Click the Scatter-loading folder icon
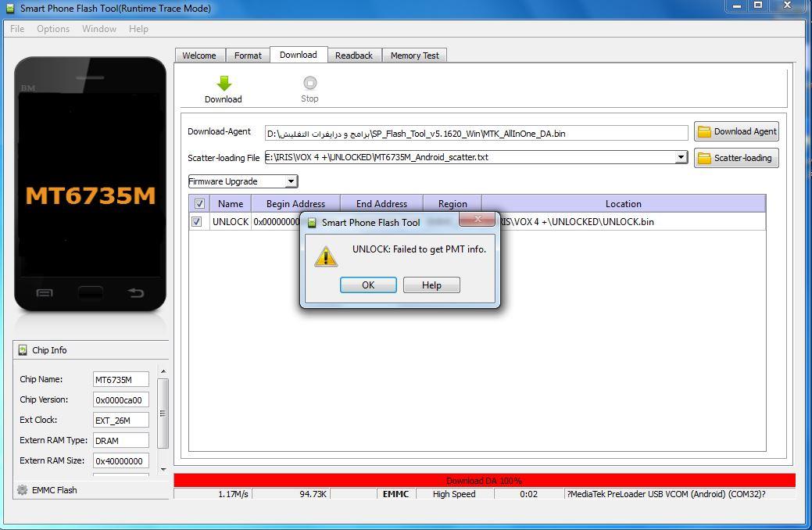 tap(704, 158)
